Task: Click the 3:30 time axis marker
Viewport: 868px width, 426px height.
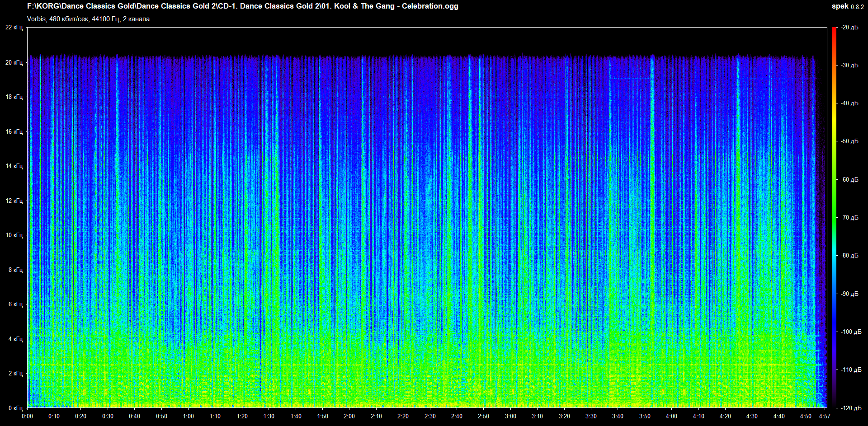Action: click(x=591, y=416)
